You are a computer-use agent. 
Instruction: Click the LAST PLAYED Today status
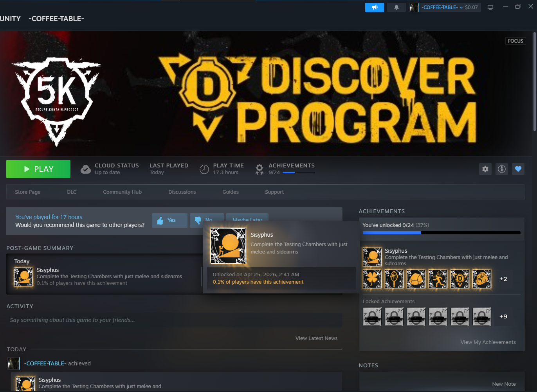pos(169,169)
